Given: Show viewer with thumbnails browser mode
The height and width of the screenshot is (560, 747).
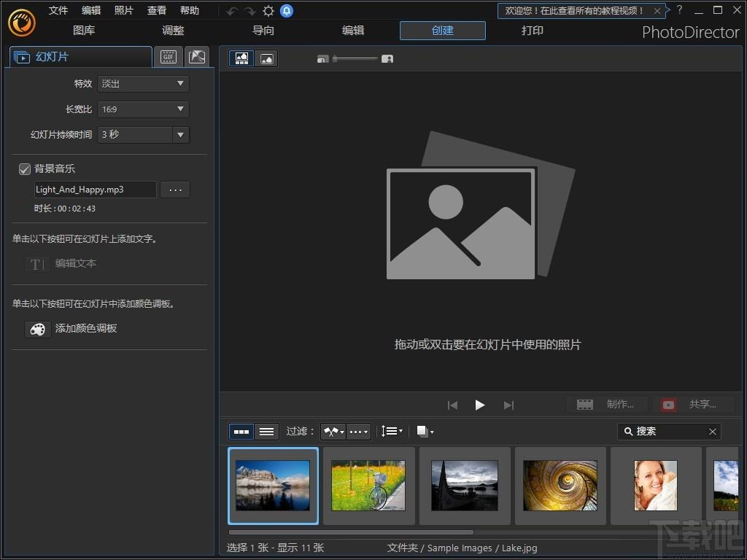Looking at the screenshot, I should coord(241,58).
